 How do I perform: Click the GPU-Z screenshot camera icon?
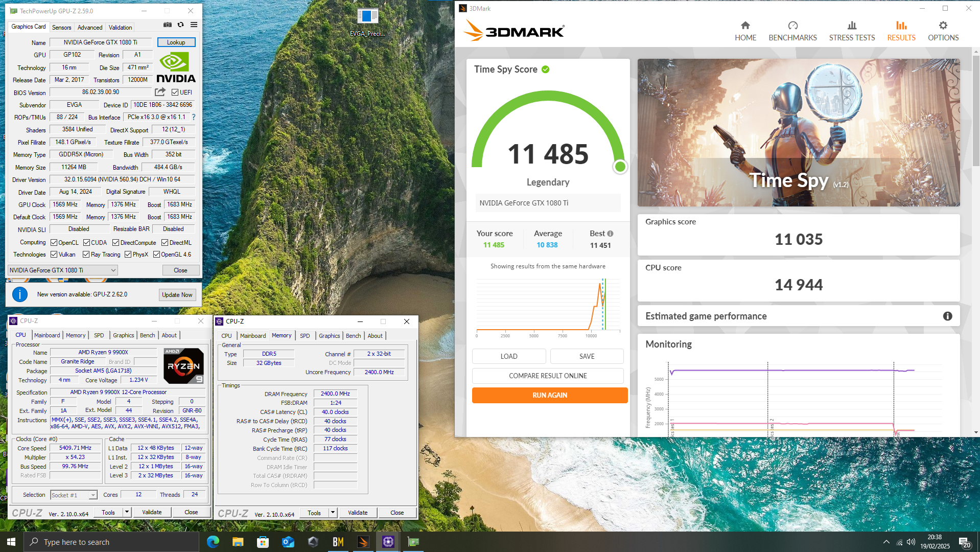pyautogui.click(x=168, y=25)
